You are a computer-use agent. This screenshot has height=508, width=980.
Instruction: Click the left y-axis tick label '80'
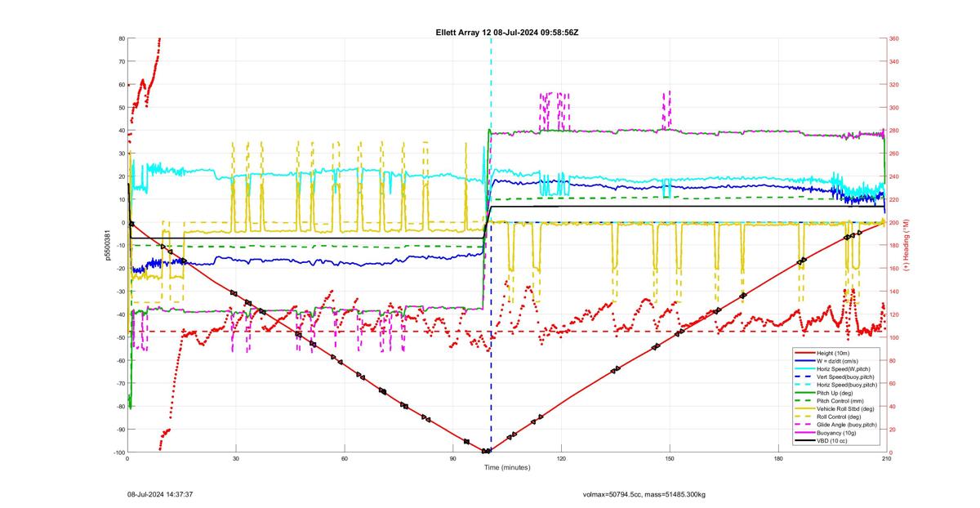pos(121,38)
